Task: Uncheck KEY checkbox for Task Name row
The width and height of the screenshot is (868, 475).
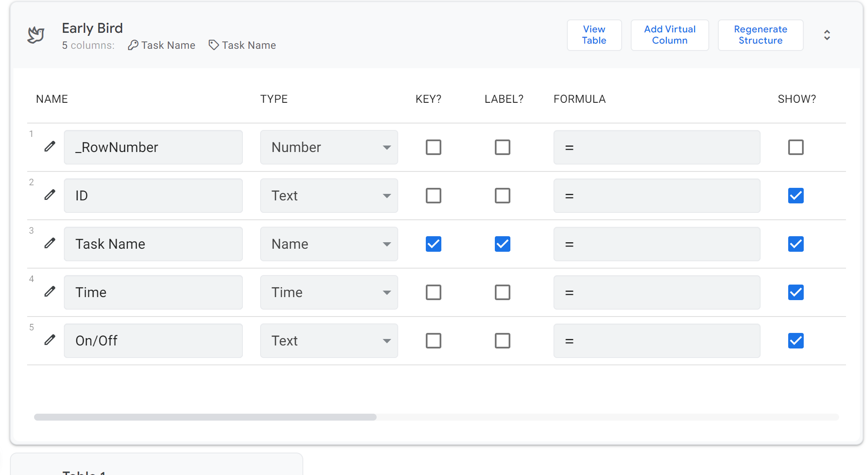Action: (433, 244)
